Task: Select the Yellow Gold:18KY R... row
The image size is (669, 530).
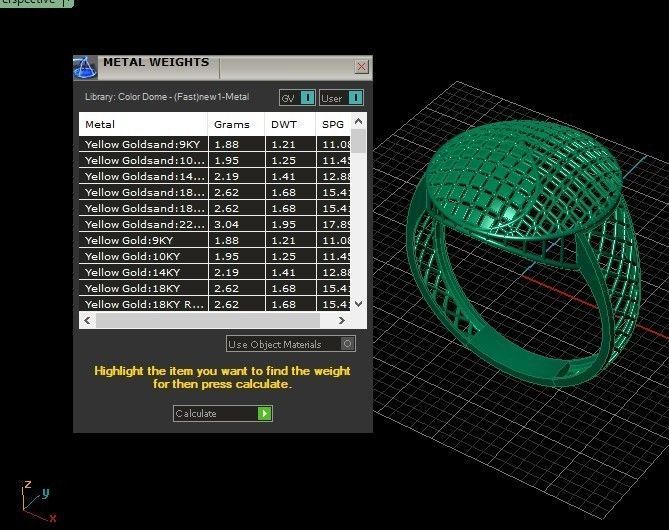Action: point(215,304)
